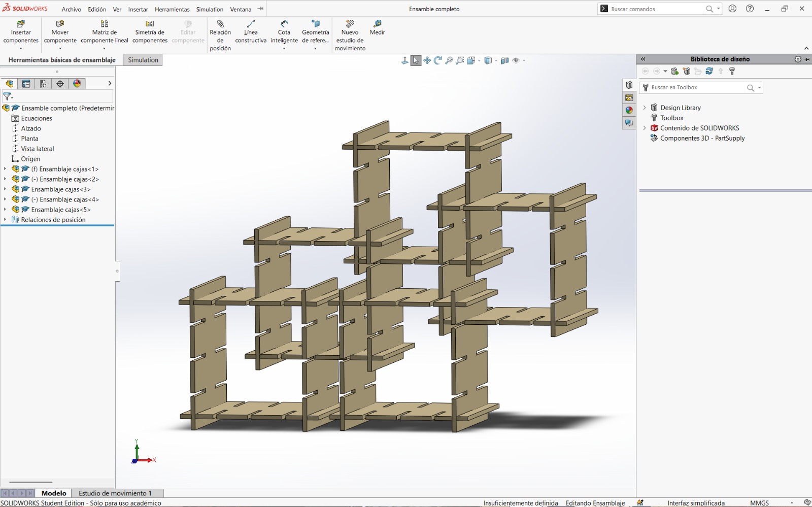This screenshot has width=812, height=507.
Task: Open the Mover componente tool
Action: [x=60, y=32]
